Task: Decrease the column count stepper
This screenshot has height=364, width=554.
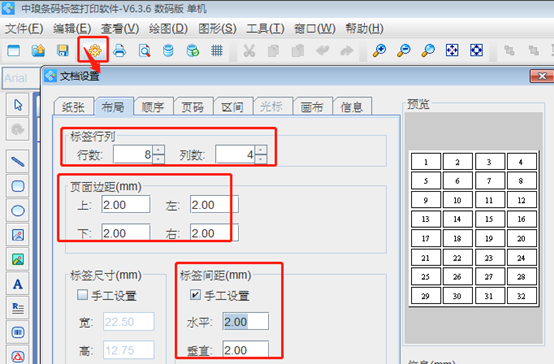Action: point(261,159)
